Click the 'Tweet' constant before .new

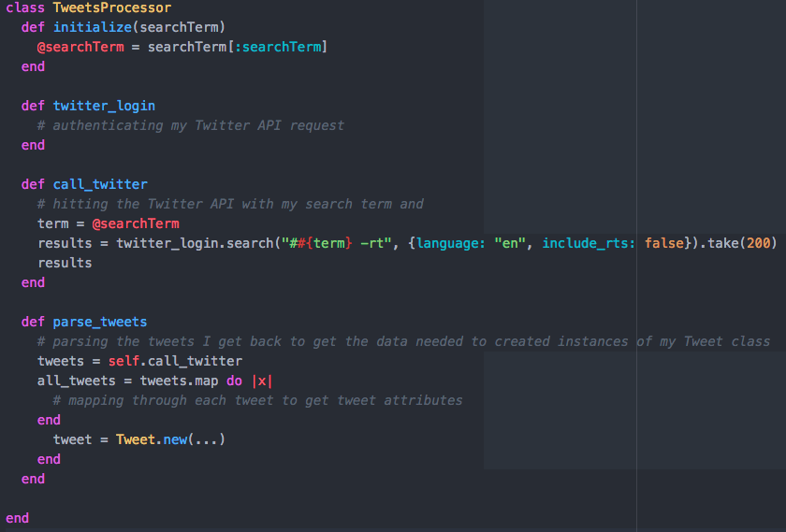136,439
